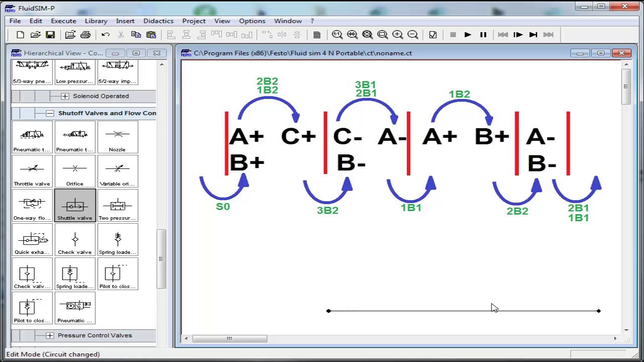Stop the simulation
Screen dimensions: 644x362
coord(453,35)
